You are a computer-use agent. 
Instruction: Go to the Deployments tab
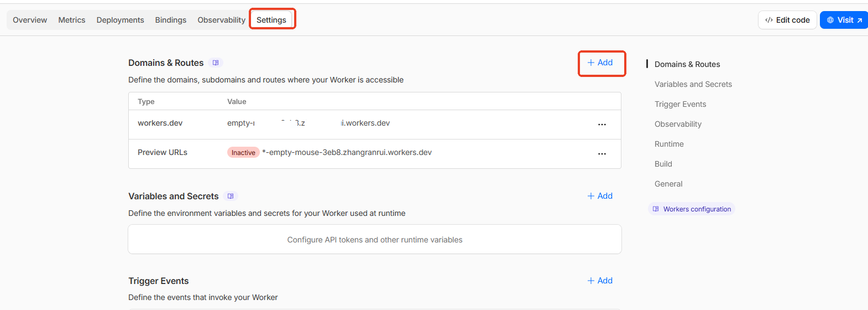120,20
